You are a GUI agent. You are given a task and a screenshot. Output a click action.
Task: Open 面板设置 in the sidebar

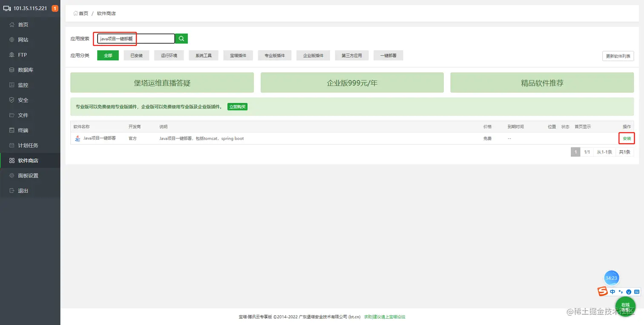point(28,175)
